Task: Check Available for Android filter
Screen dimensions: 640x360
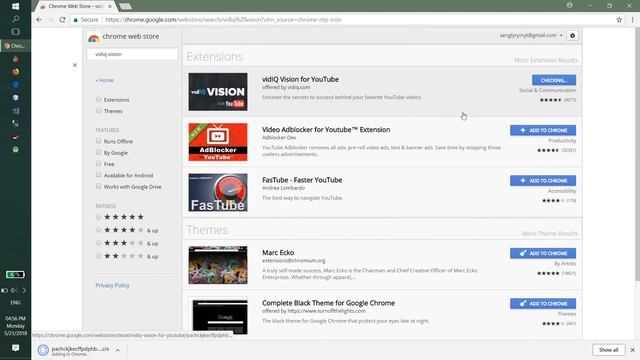Action: click(98, 175)
